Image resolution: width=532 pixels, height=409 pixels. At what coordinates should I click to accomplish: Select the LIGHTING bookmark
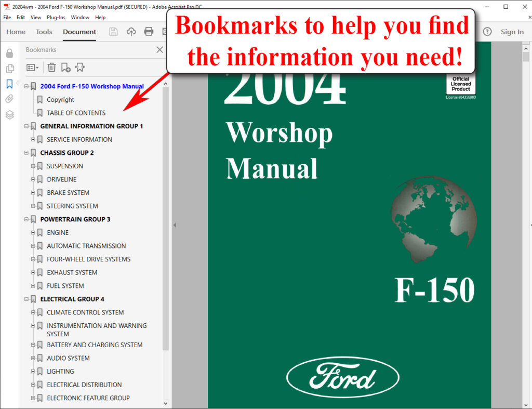(60, 372)
